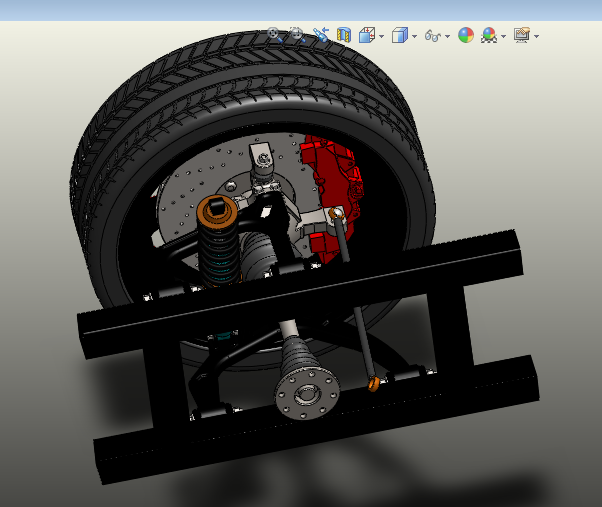This screenshot has height=507, width=602.
Task: Click the Previous View icon
Action: click(x=321, y=35)
